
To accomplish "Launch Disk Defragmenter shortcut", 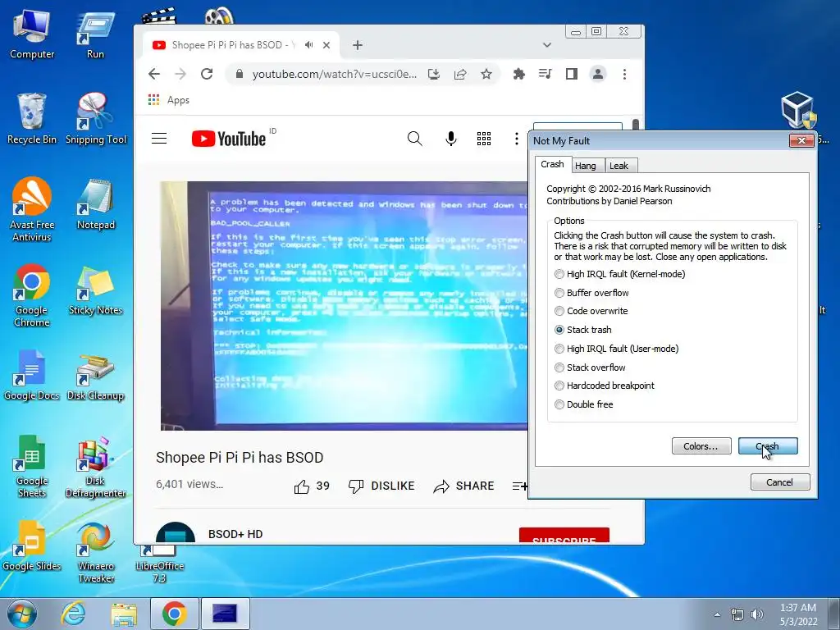I will point(95,466).
